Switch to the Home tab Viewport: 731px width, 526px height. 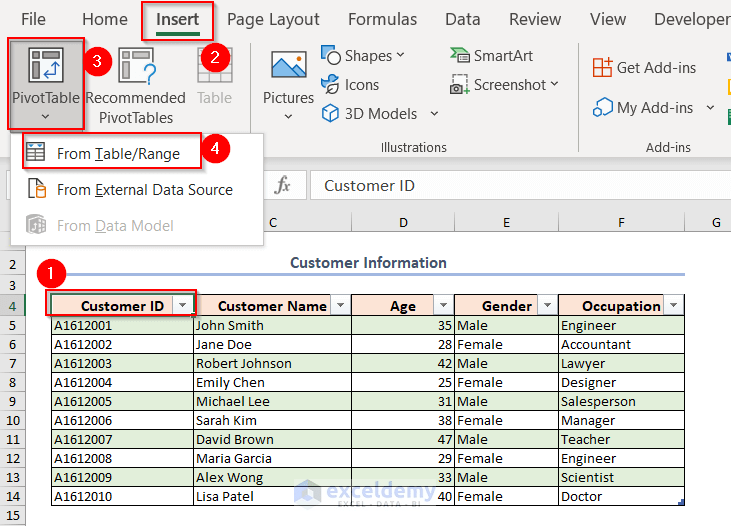(104, 19)
